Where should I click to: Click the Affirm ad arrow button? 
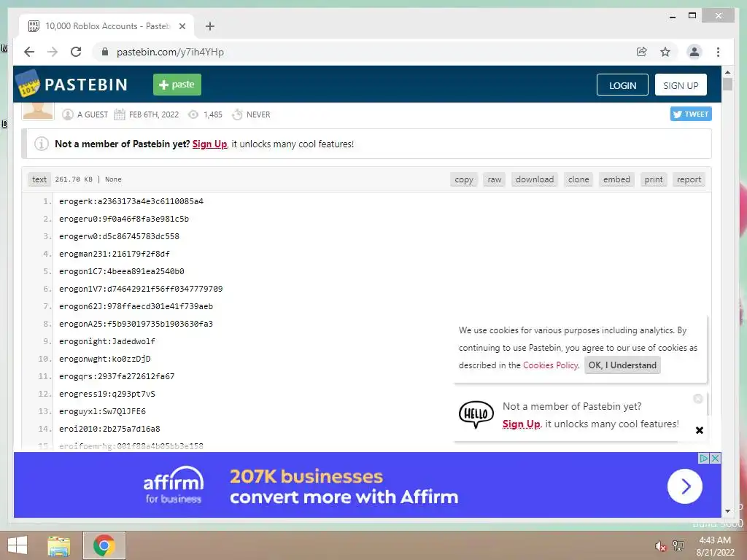click(x=684, y=486)
